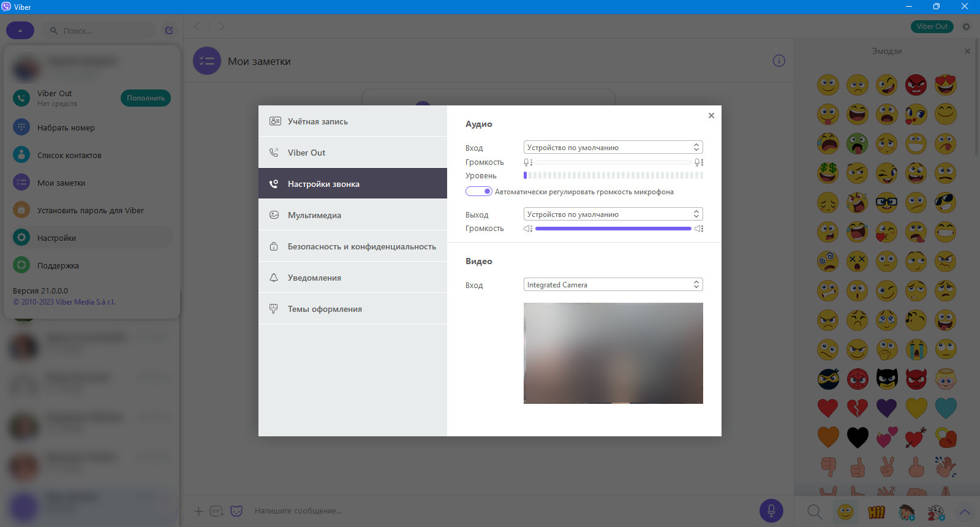Click the camera preview thumbnail
This screenshot has width=980, height=527.
coord(613,353)
